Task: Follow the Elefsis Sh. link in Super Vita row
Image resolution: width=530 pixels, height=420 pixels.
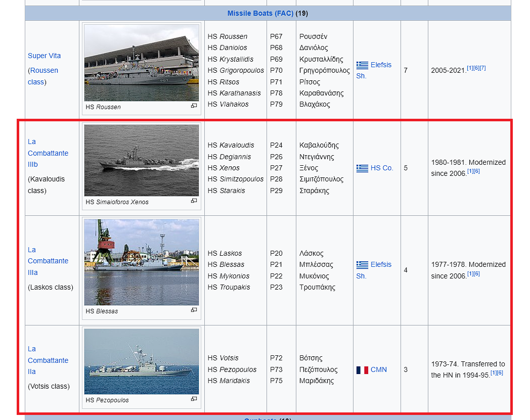Action: tap(374, 70)
